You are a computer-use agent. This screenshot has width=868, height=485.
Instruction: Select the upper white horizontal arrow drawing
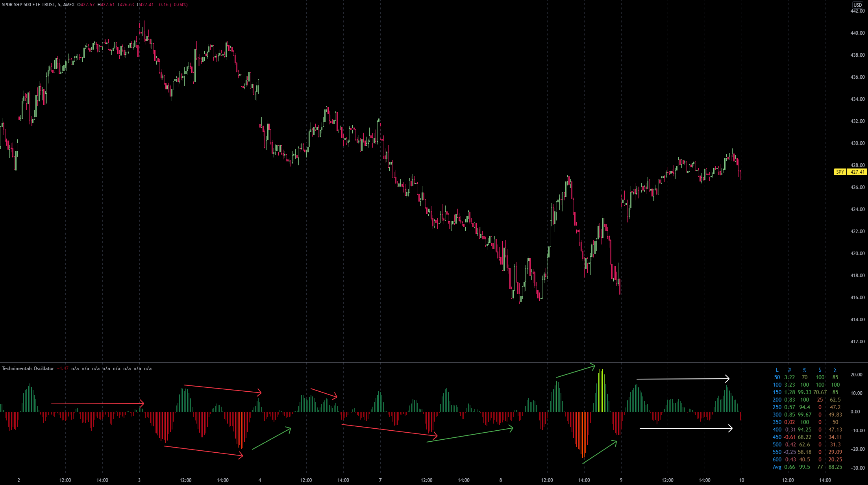(682, 379)
